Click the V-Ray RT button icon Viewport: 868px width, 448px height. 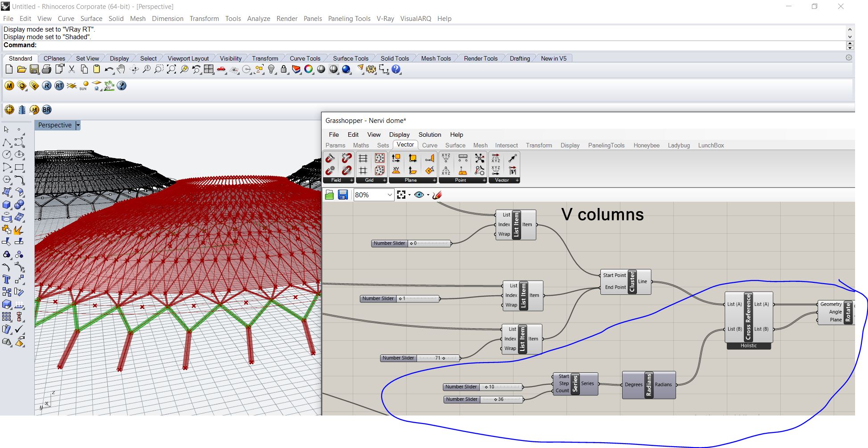tap(59, 86)
